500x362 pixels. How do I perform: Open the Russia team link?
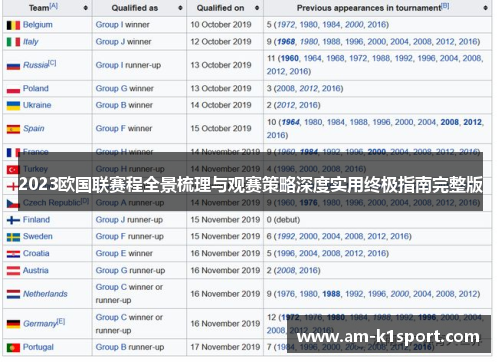pos(36,65)
